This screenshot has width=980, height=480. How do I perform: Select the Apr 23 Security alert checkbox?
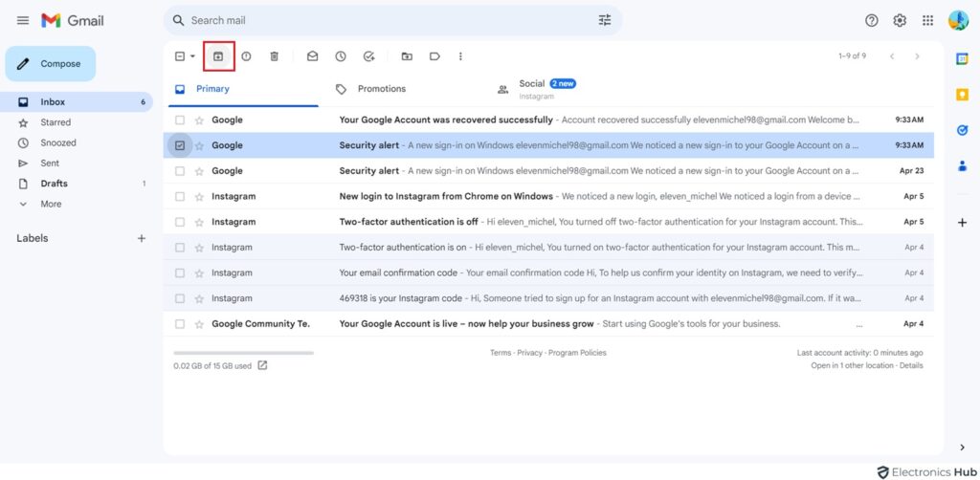[180, 171]
